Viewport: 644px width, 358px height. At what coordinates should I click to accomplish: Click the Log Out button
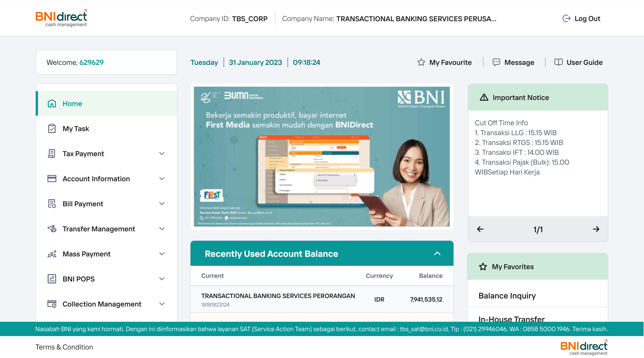point(581,18)
